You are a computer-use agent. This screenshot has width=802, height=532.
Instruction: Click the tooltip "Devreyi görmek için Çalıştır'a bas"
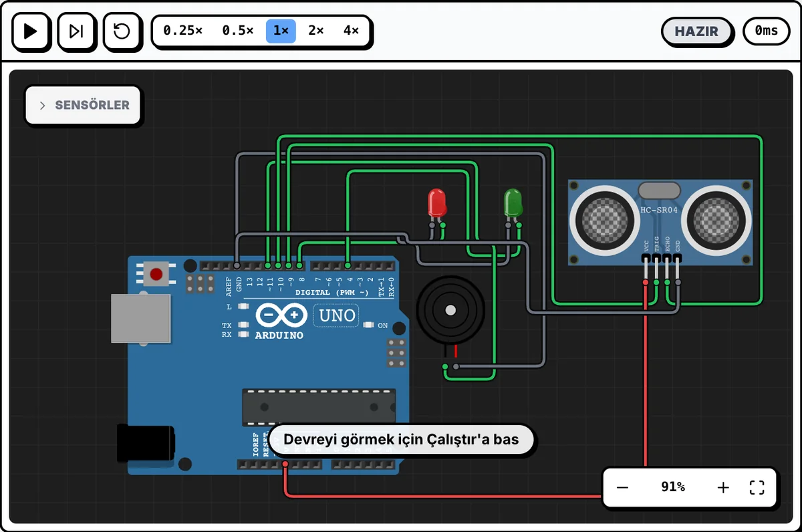(x=401, y=440)
